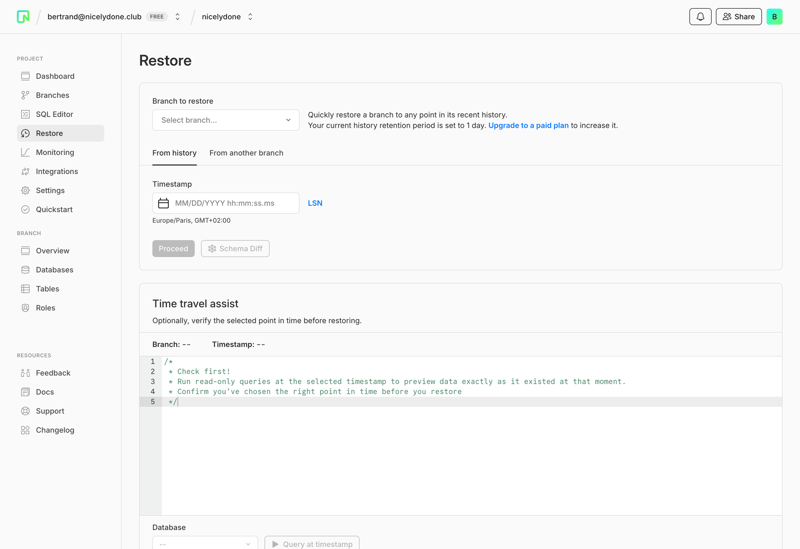The width and height of the screenshot is (800, 549).
Task: Go to the Tables page
Action: [x=60, y=289]
